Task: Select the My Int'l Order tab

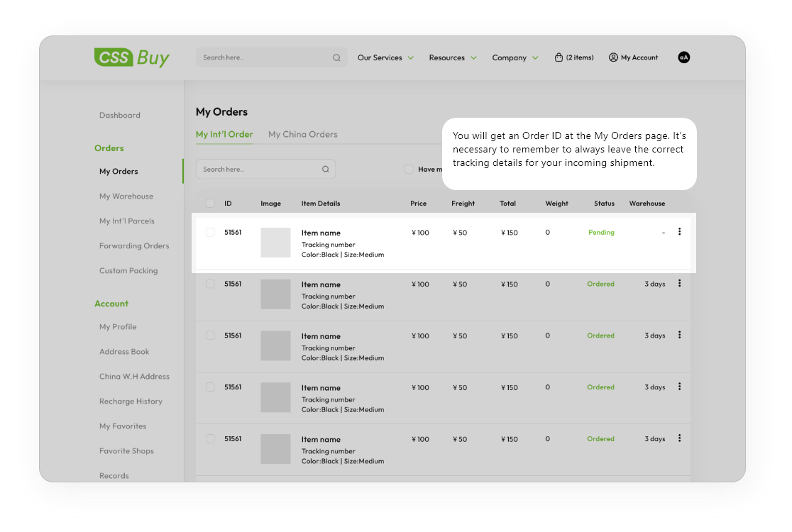Action: coord(224,134)
